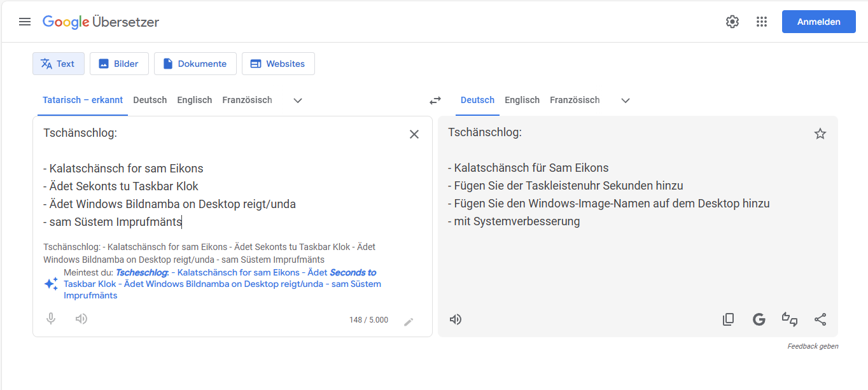Click the 148 / 5.000 character counter
868x390 pixels.
(x=368, y=320)
